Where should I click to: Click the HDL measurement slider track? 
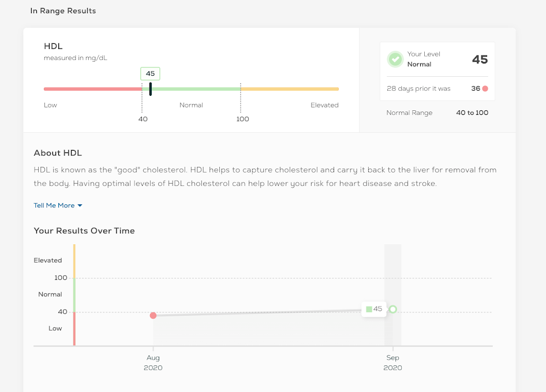[x=190, y=89]
